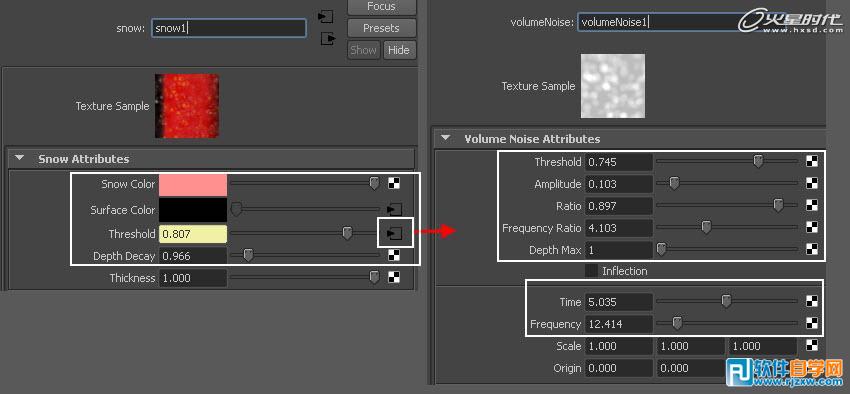Click the output connection icon below snow name
This screenshot has height=394, width=850.
click(x=328, y=39)
